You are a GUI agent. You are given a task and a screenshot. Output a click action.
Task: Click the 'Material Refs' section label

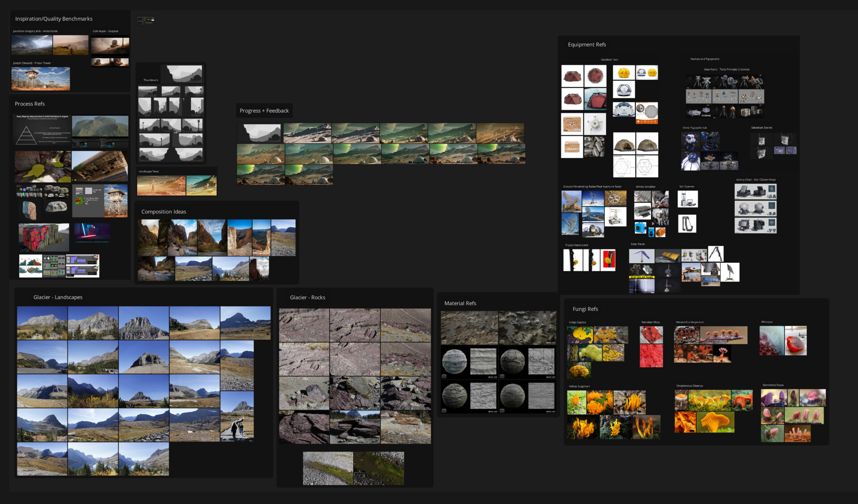coord(460,303)
